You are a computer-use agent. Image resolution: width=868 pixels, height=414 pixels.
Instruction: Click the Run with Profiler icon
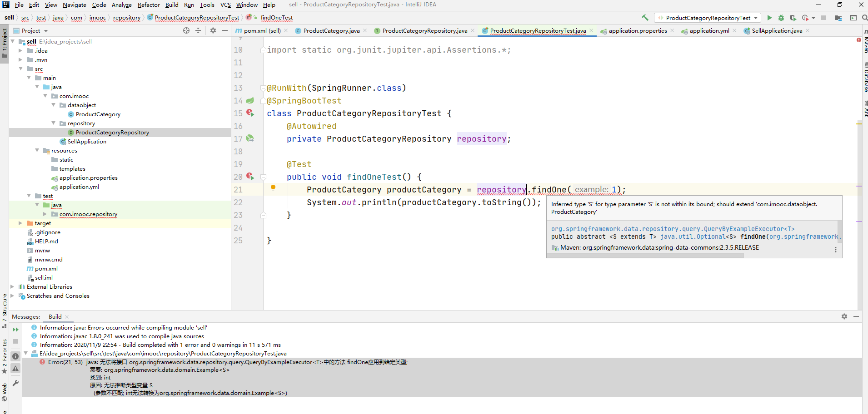tap(805, 18)
